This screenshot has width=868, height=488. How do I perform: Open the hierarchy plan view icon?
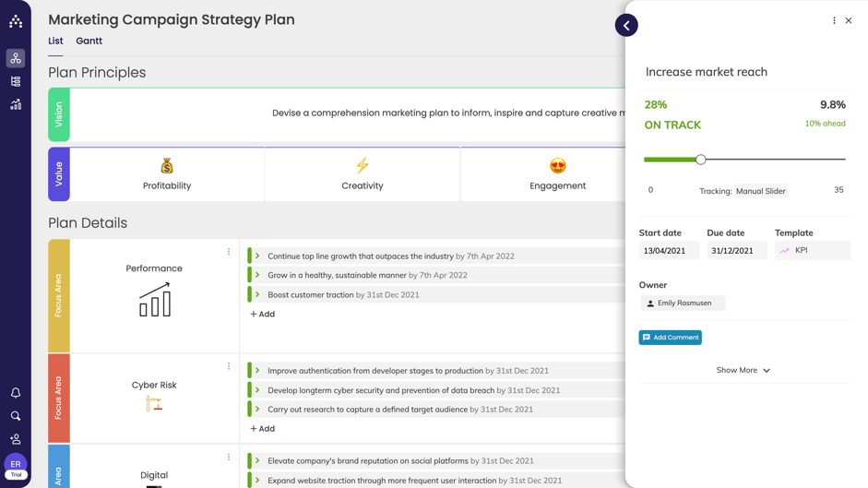pos(16,58)
